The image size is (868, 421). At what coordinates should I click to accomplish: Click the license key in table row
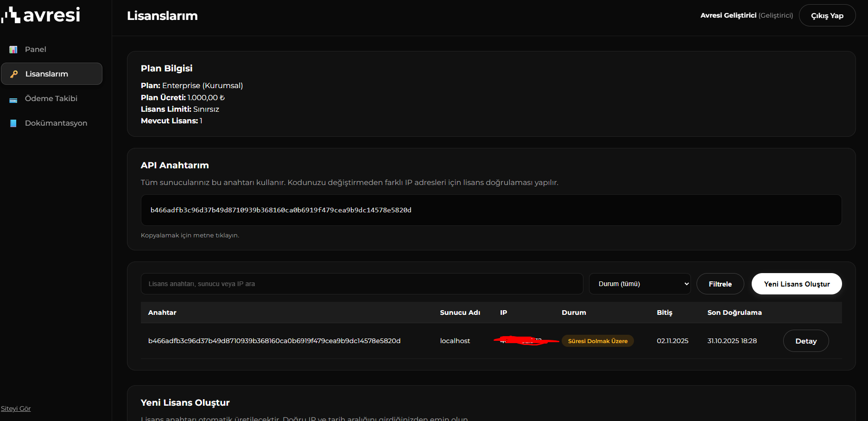click(x=274, y=341)
